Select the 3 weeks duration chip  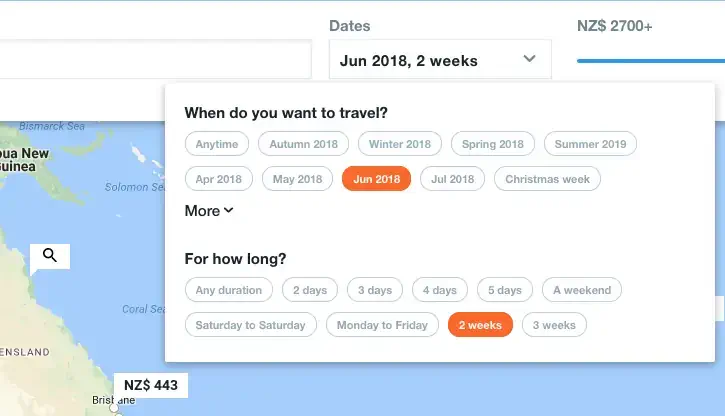pos(554,325)
